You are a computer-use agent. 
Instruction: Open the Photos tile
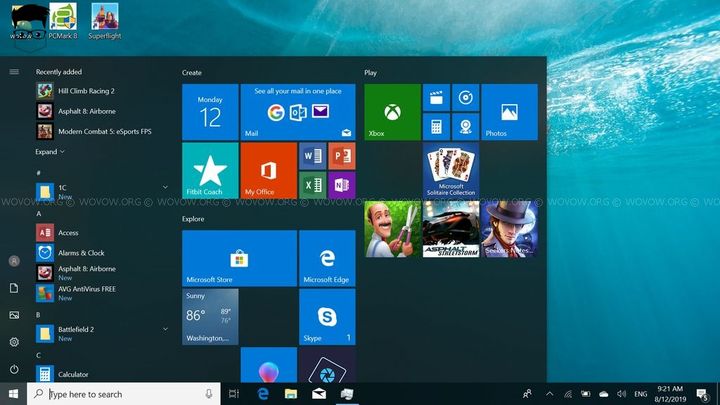509,112
